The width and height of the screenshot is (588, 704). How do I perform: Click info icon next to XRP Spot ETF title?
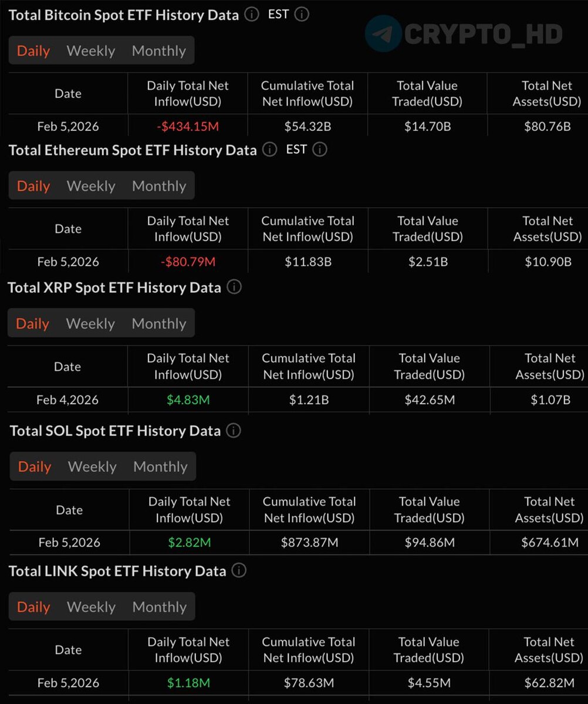coord(234,287)
